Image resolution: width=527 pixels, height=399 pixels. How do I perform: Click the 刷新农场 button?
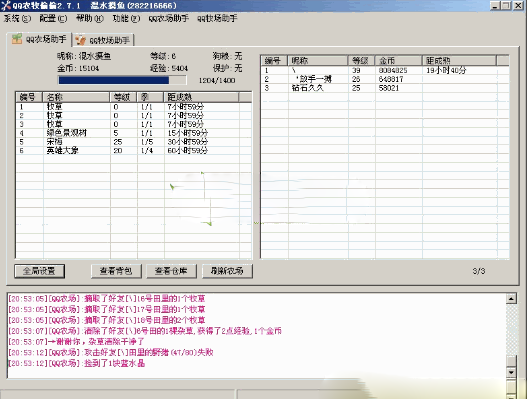click(x=227, y=271)
